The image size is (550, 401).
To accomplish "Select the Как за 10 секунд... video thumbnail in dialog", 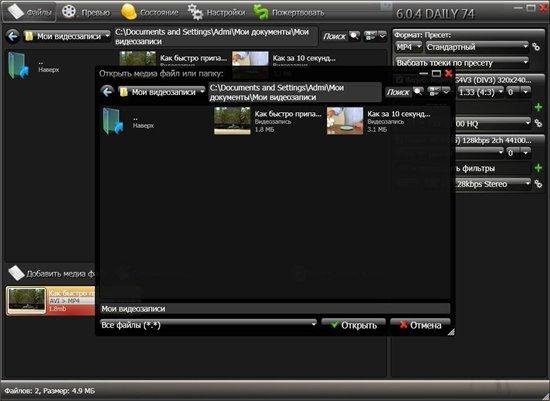I will point(345,121).
